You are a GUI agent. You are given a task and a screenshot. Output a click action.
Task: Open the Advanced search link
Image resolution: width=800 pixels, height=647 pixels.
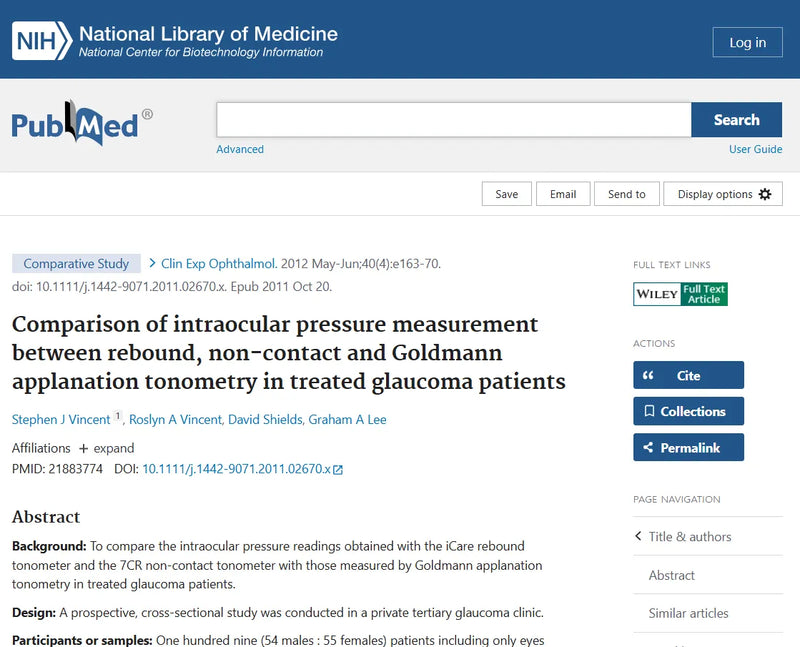point(240,150)
